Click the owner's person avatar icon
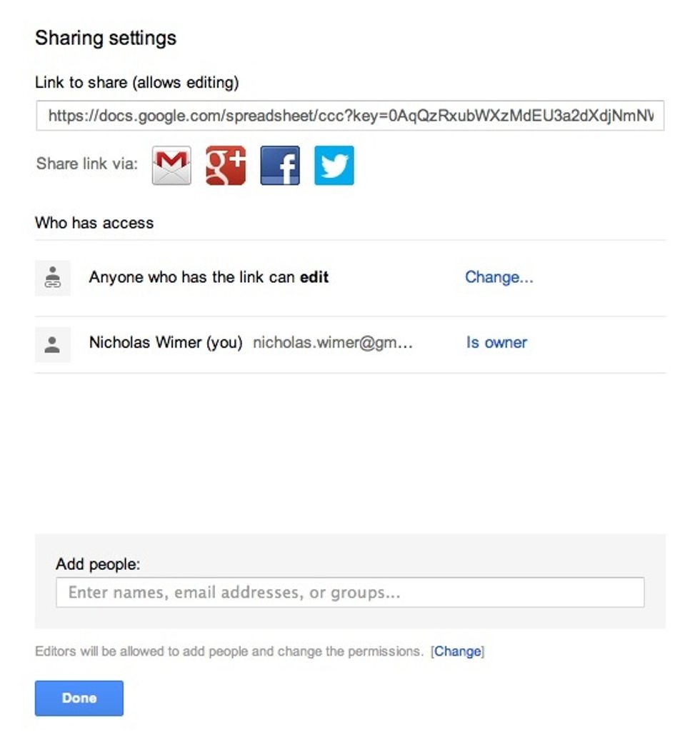 click(x=53, y=344)
